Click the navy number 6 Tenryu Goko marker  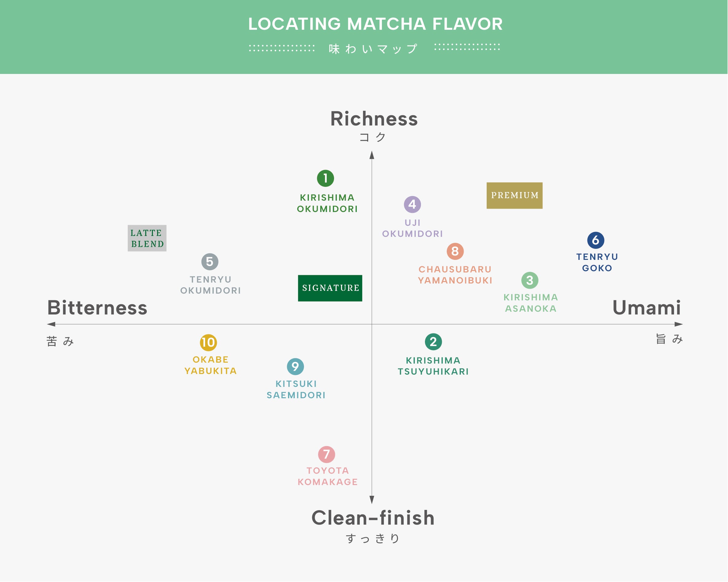596,240
